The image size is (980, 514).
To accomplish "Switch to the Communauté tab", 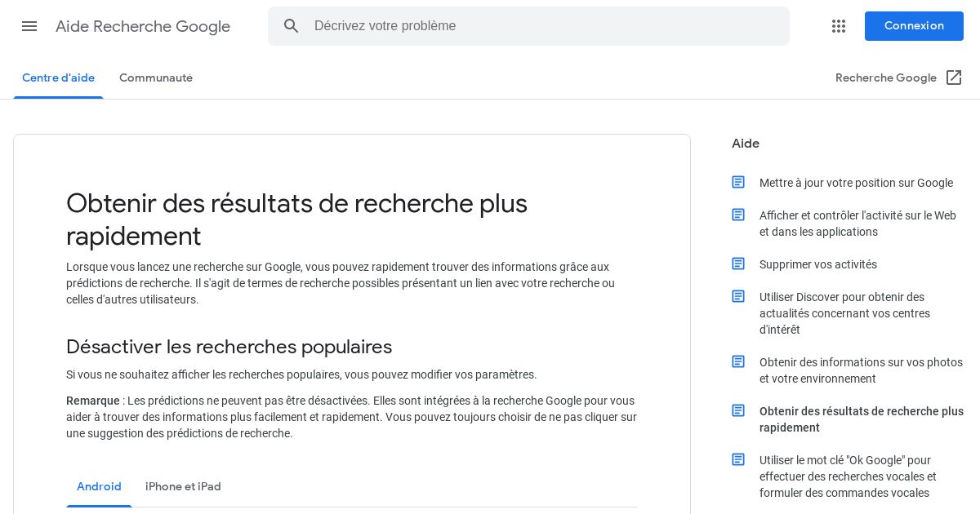I will [156, 78].
